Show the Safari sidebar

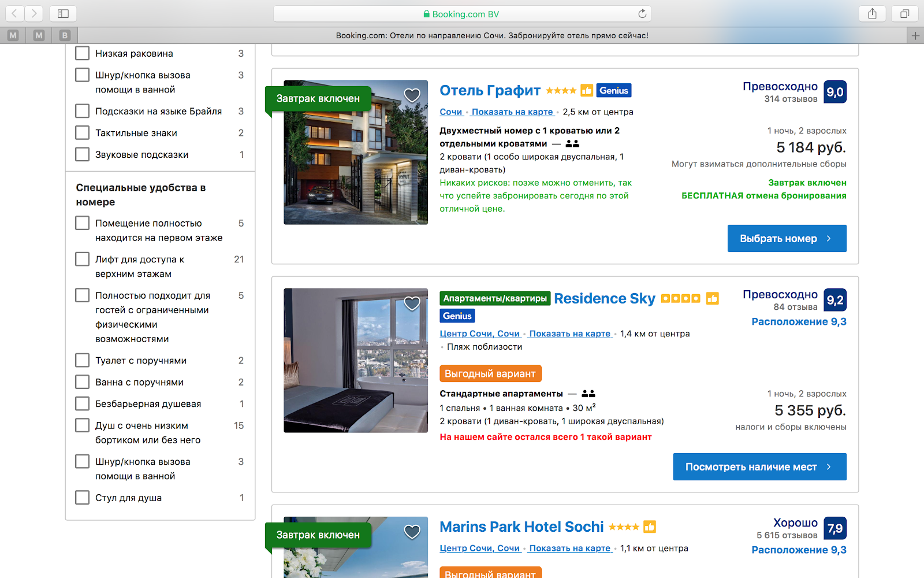click(x=64, y=13)
